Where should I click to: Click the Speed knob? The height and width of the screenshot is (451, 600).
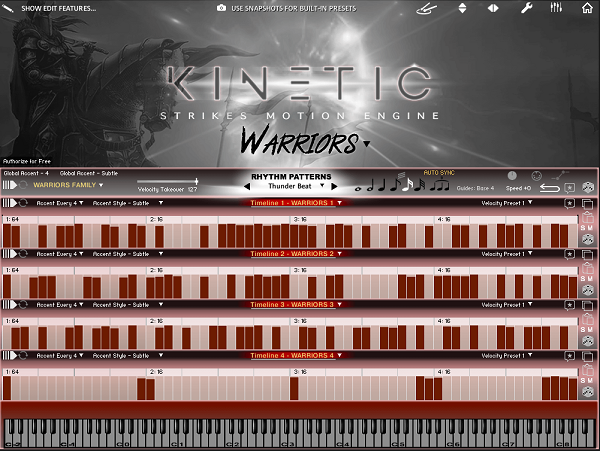pos(512,176)
